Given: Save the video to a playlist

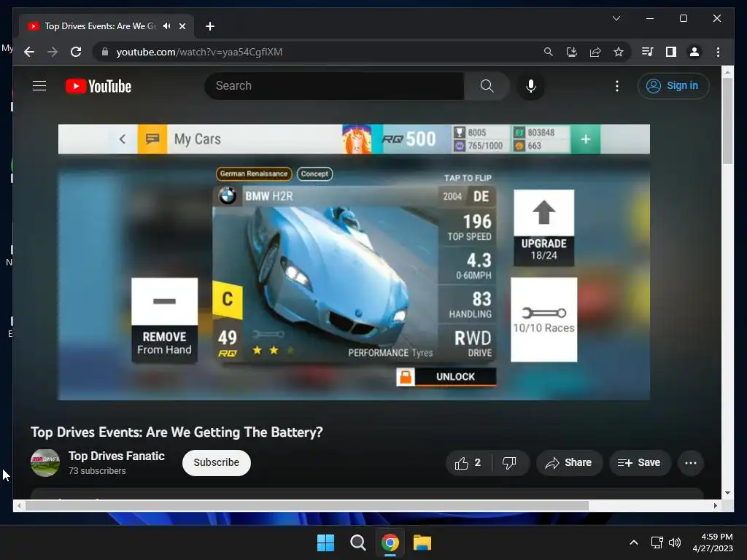Looking at the screenshot, I should 640,463.
